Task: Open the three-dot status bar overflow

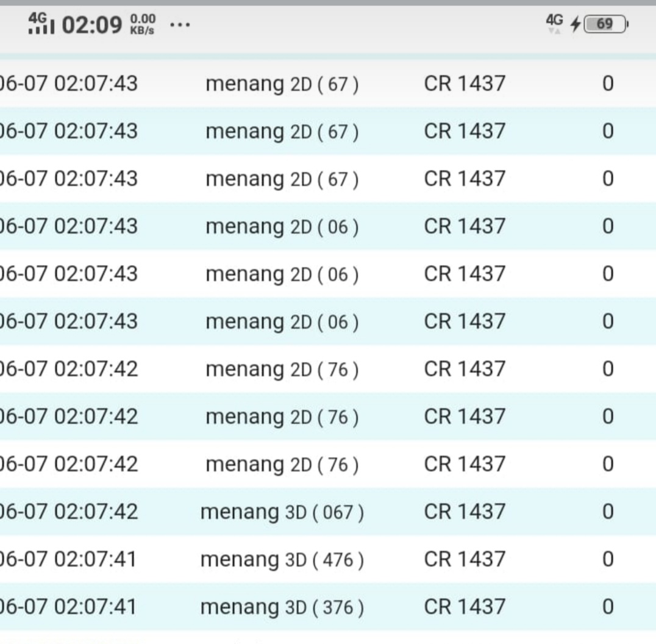Action: pyautogui.click(x=180, y=26)
